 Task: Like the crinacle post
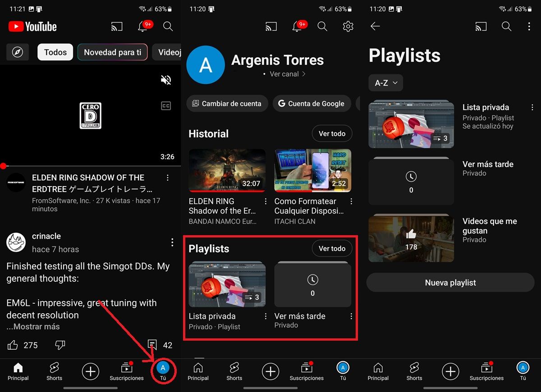tap(13, 345)
